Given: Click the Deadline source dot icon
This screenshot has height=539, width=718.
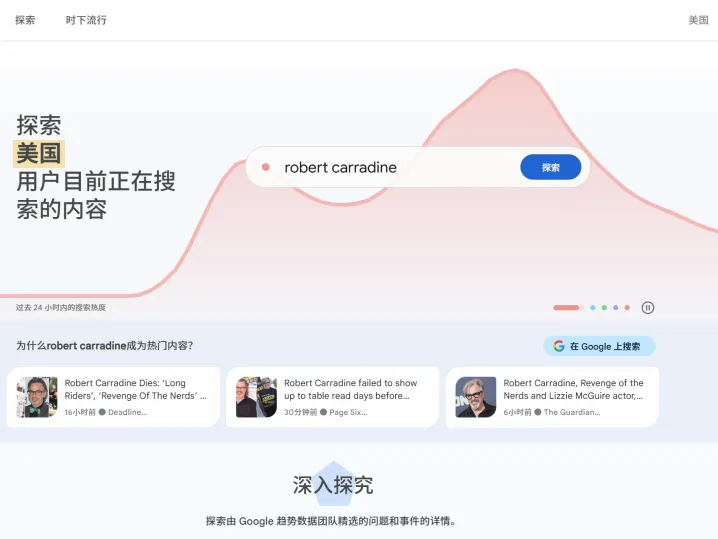Looking at the screenshot, I should 102,412.
